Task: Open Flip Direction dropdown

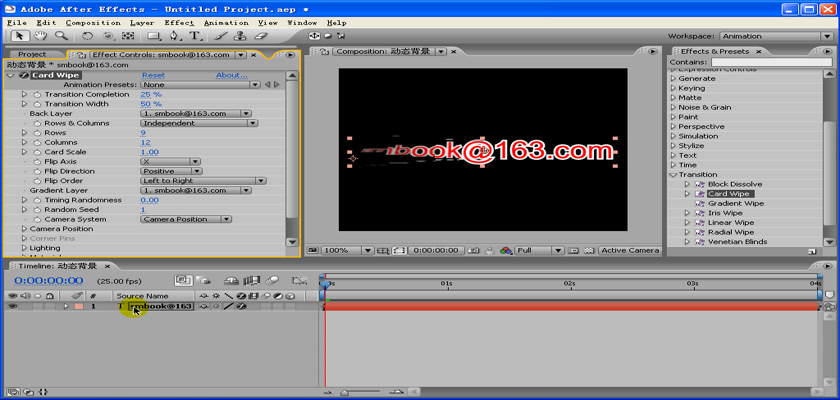Action: (171, 171)
